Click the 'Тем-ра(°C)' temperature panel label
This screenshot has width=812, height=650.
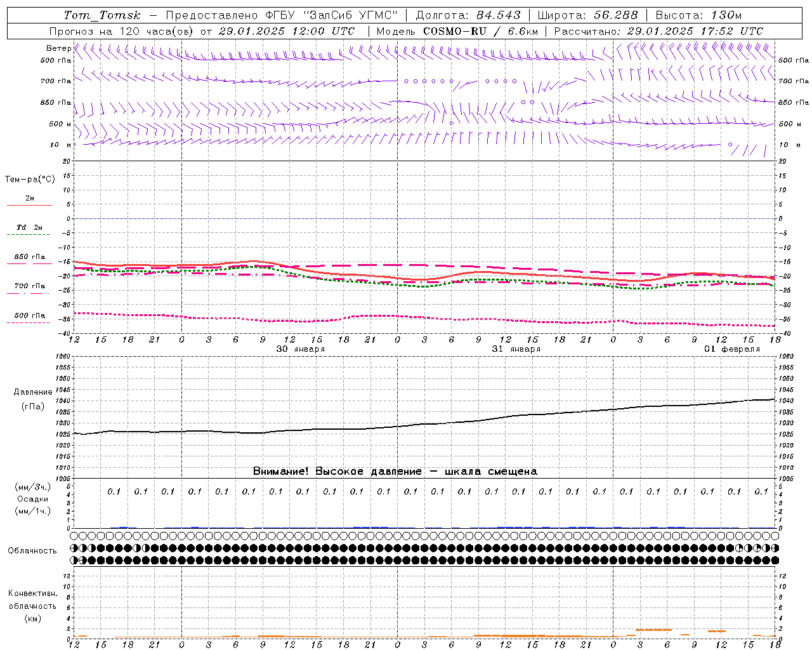click(x=30, y=180)
